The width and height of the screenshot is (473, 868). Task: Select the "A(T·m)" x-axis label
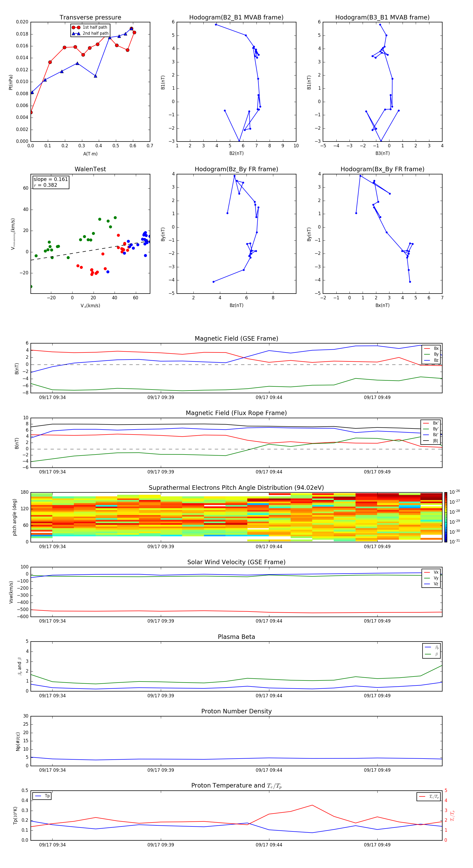coord(90,154)
